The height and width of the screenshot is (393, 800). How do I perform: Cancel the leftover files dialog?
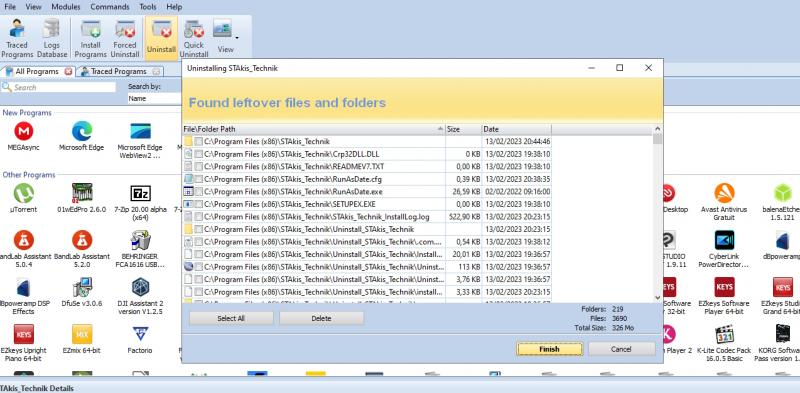[621, 349]
